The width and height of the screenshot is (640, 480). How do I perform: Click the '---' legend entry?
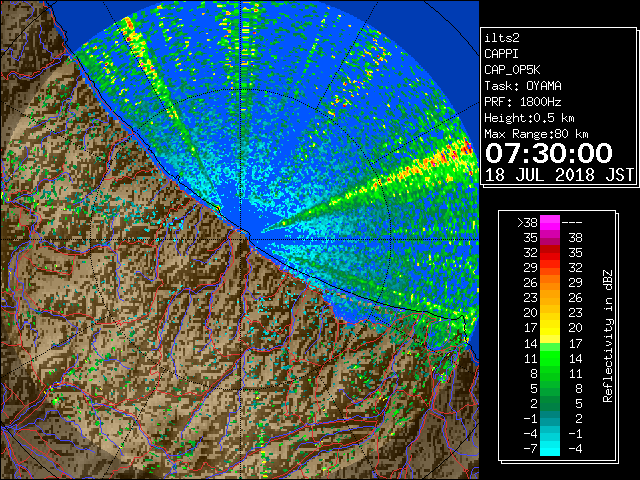tap(572, 222)
